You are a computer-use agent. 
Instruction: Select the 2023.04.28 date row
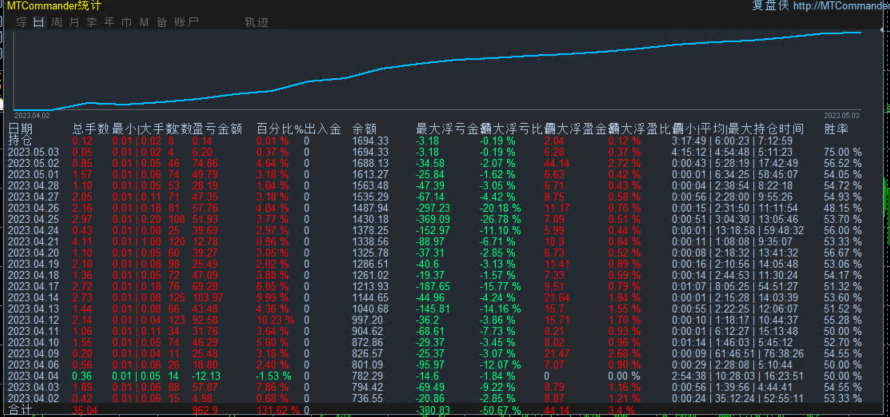click(436, 186)
